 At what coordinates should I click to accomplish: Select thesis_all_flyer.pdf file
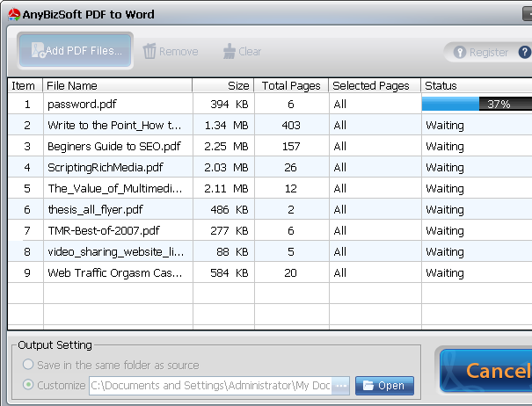pyautogui.click(x=95, y=210)
